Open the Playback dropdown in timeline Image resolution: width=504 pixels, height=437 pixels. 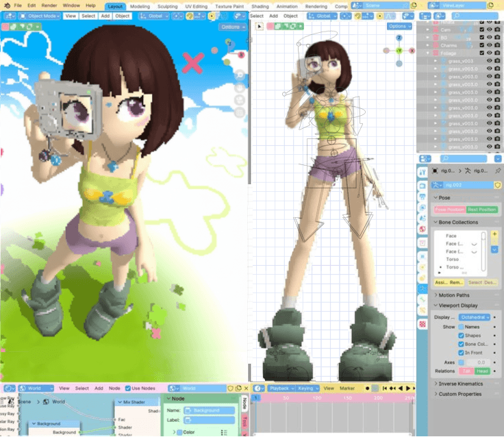point(281,388)
